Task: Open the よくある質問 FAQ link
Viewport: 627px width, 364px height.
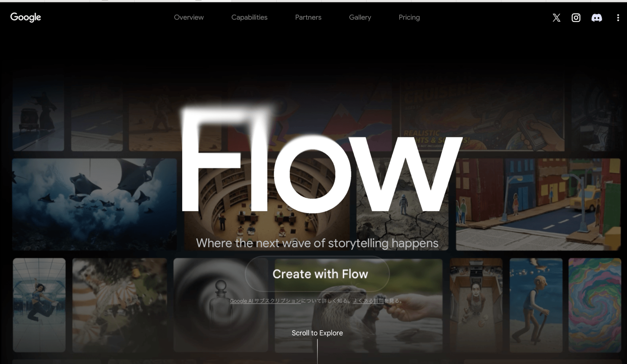Action: point(368,301)
